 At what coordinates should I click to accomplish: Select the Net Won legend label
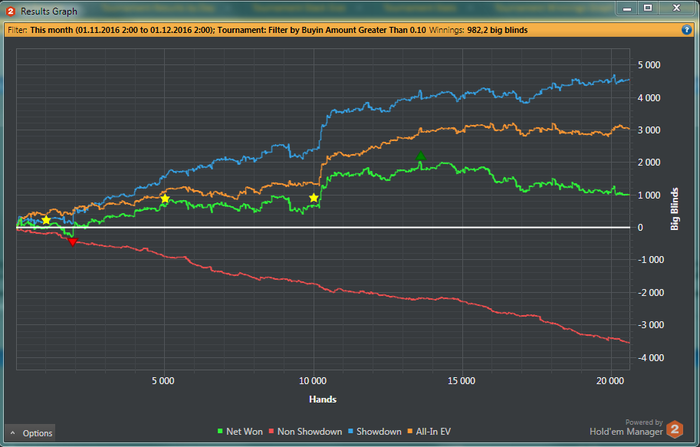coord(244,431)
